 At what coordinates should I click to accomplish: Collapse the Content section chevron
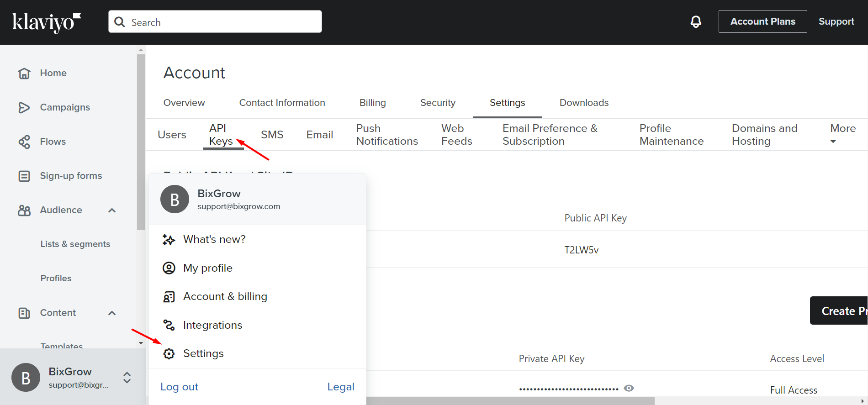pos(112,313)
